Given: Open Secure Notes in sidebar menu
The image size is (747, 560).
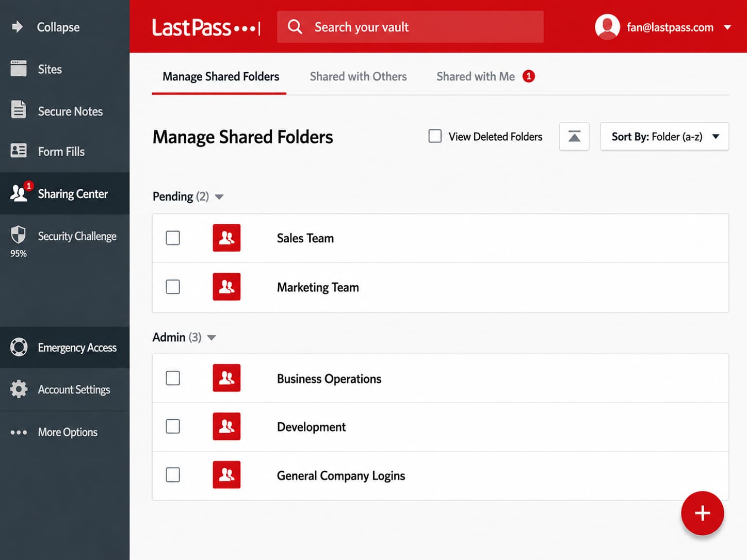Looking at the screenshot, I should click(x=70, y=111).
